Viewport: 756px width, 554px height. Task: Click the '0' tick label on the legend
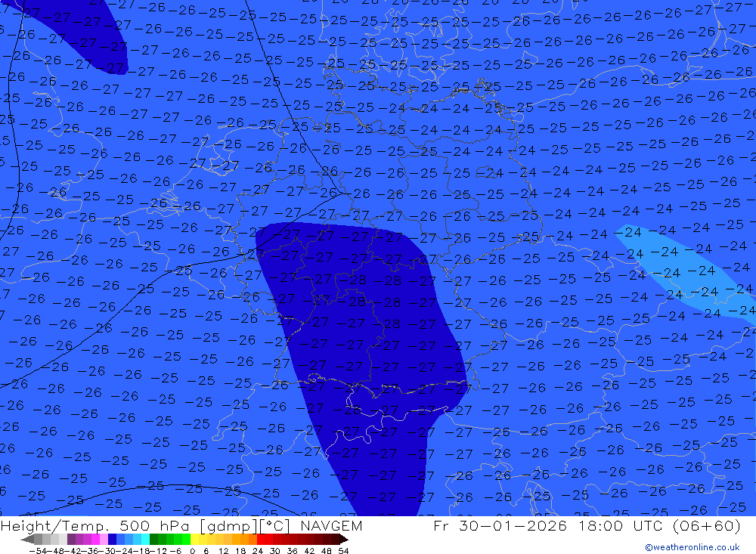click(x=192, y=551)
